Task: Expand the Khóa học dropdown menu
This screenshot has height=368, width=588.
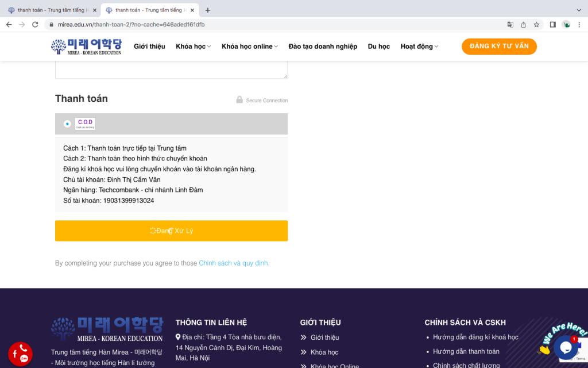Action: tap(193, 47)
